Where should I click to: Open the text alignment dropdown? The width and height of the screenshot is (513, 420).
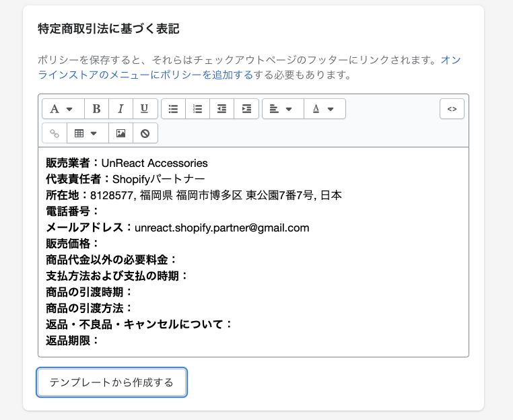(283, 108)
